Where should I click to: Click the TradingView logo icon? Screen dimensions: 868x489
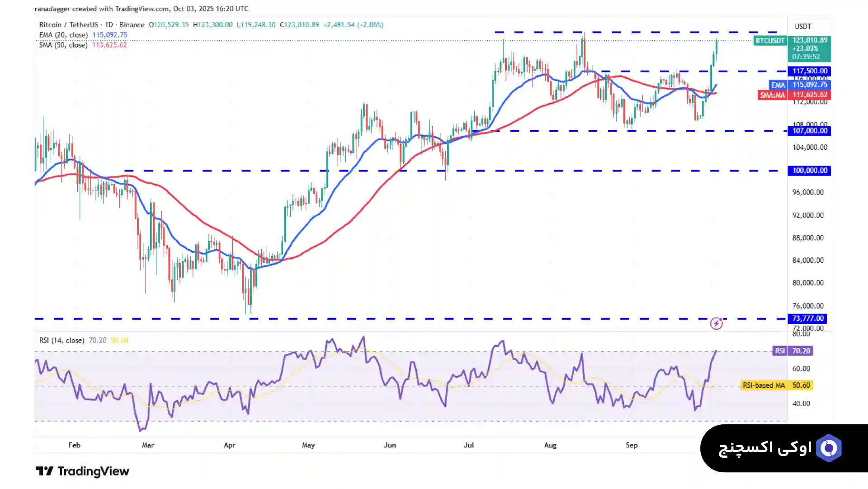(44, 471)
